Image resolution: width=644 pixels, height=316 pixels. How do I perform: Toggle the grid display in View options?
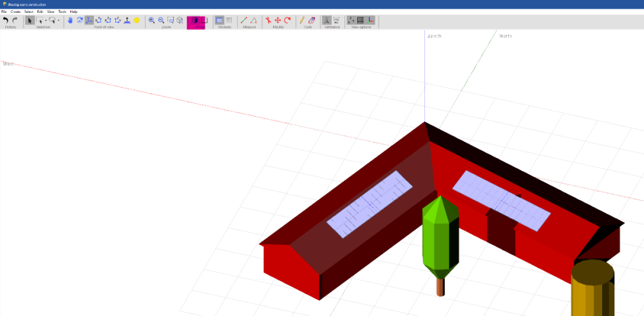[x=361, y=21]
